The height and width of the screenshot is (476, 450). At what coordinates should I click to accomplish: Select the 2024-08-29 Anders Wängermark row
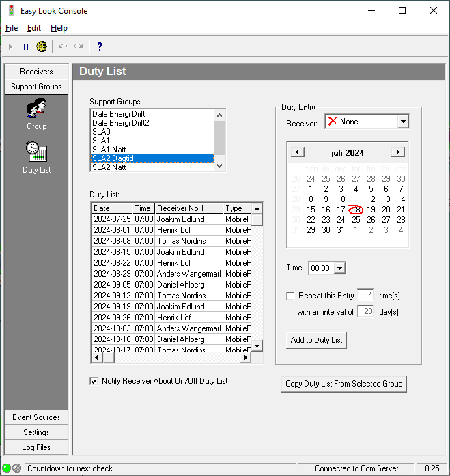(x=171, y=274)
